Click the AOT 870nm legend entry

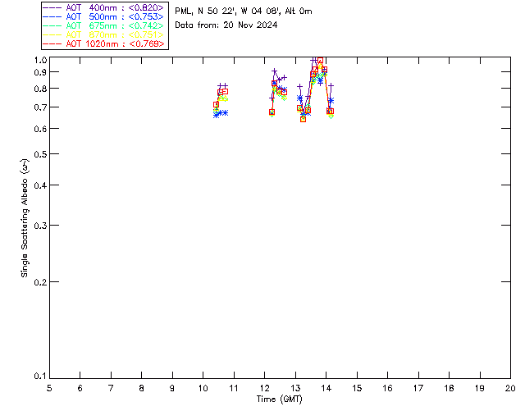click(104, 34)
